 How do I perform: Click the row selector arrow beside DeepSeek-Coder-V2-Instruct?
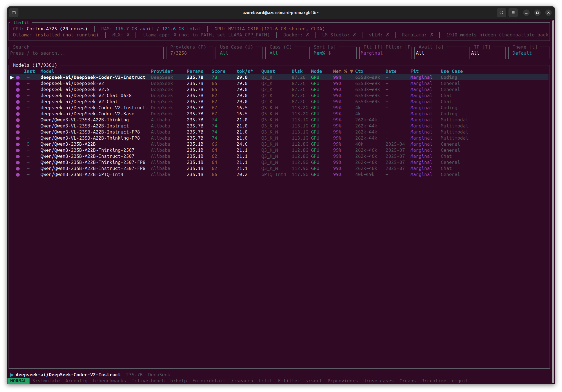pos(12,78)
